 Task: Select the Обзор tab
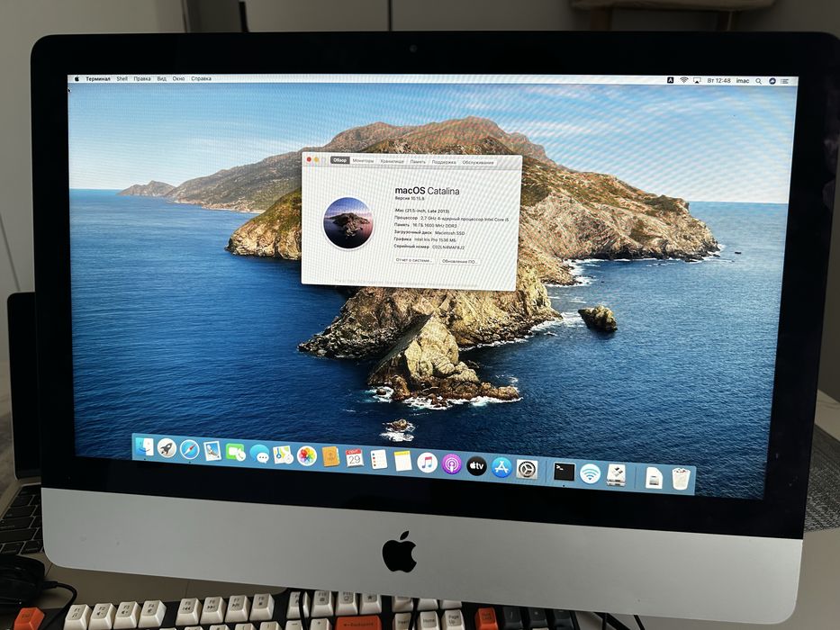339,160
